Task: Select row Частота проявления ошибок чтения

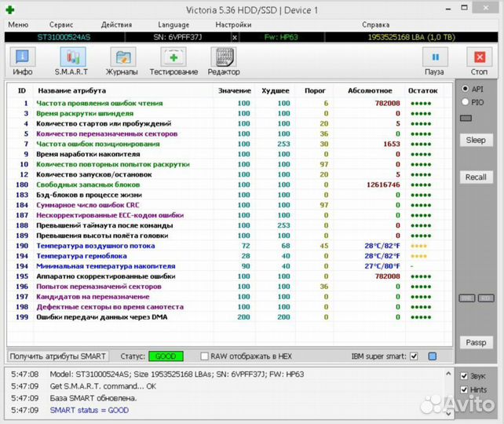Action: click(229, 103)
